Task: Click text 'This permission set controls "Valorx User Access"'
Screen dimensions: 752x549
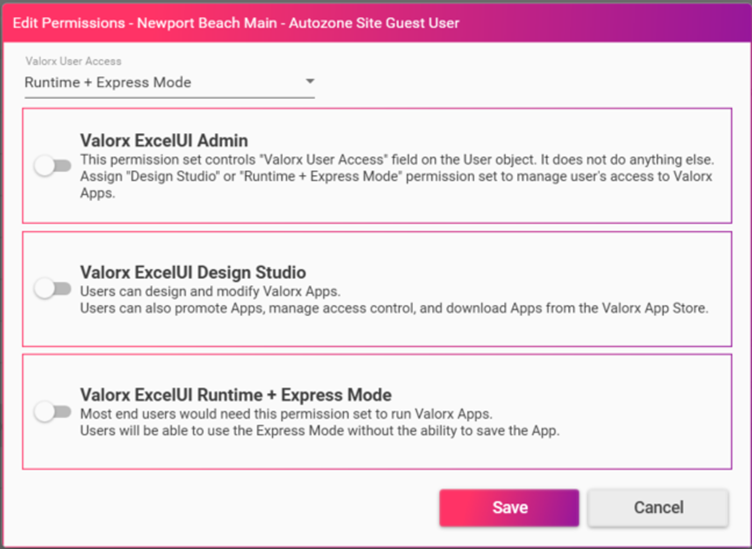Action: [234, 160]
